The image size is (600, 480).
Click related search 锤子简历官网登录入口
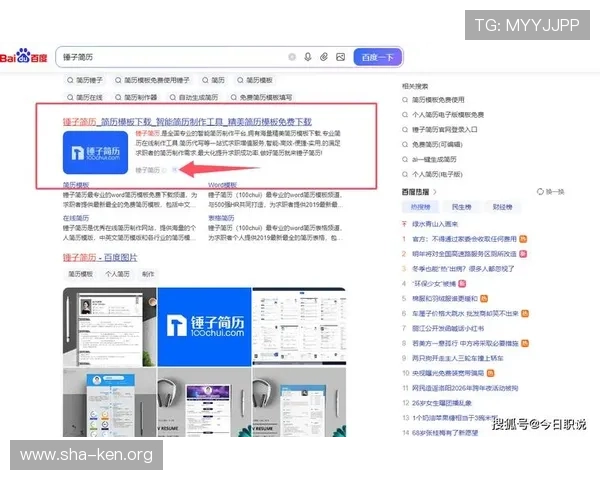click(444, 129)
